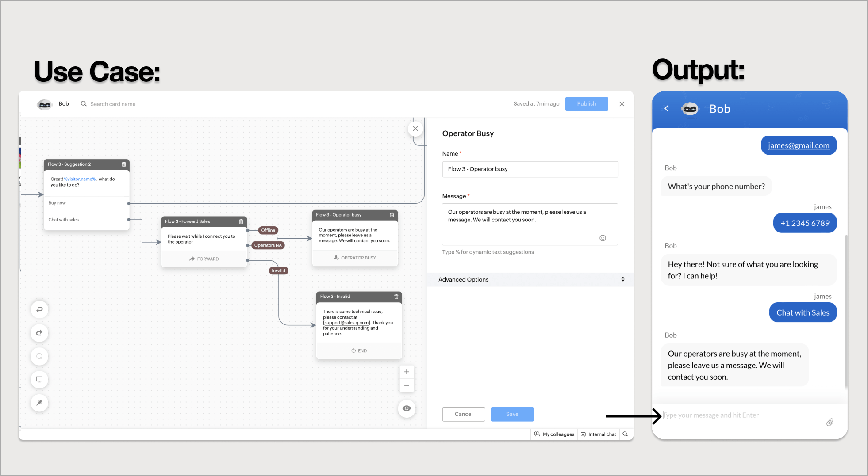
Task: Open Internal chat in bottom bar
Action: point(598,434)
